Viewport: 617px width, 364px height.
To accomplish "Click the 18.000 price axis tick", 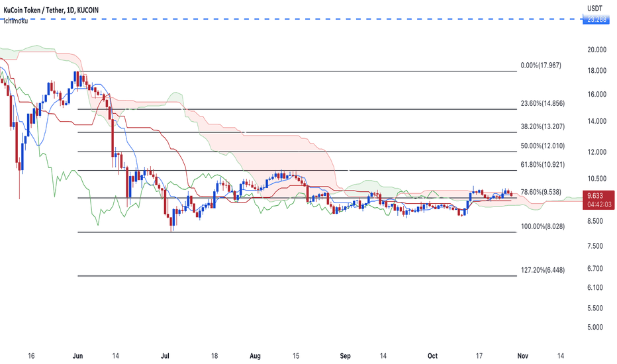I will tap(596, 71).
